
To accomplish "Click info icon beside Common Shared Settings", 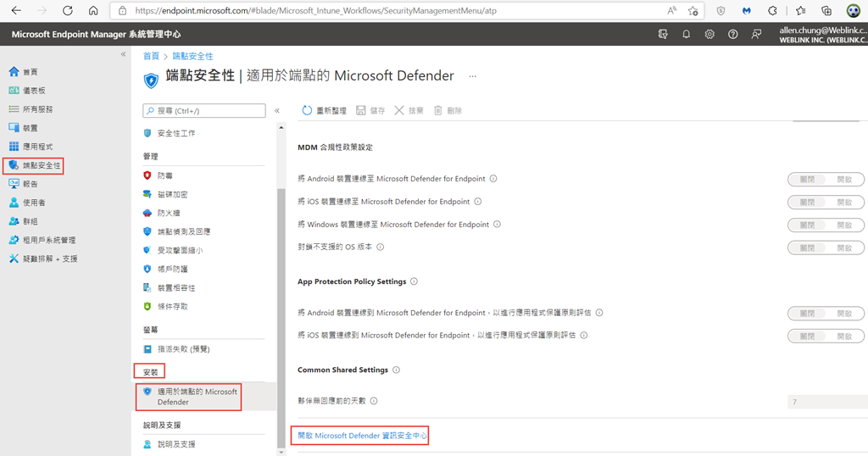I will point(396,370).
